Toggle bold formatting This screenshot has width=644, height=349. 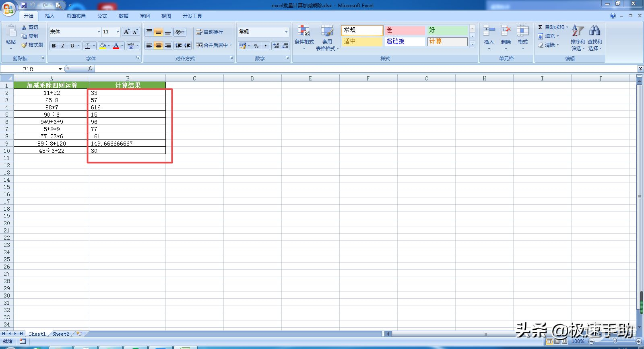tap(54, 46)
